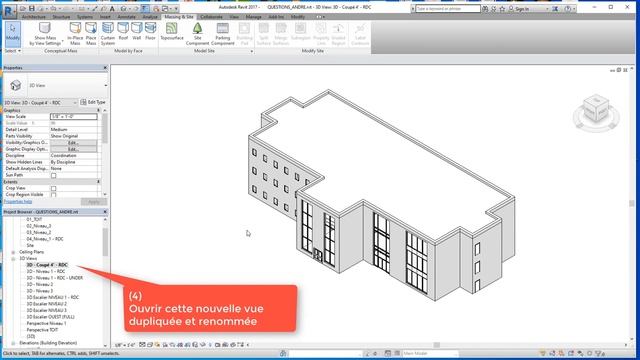Image resolution: width=640 pixels, height=360 pixels.
Task: Select Wall by face tool
Action: [137, 32]
